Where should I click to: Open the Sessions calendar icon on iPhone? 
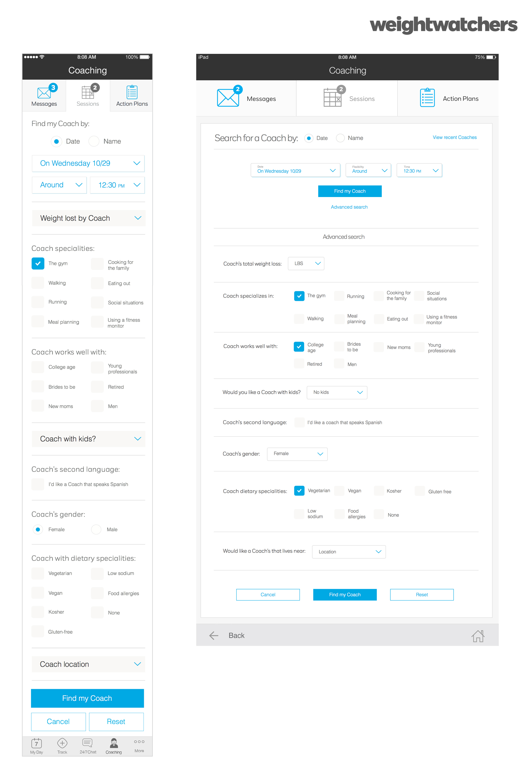pos(88,92)
